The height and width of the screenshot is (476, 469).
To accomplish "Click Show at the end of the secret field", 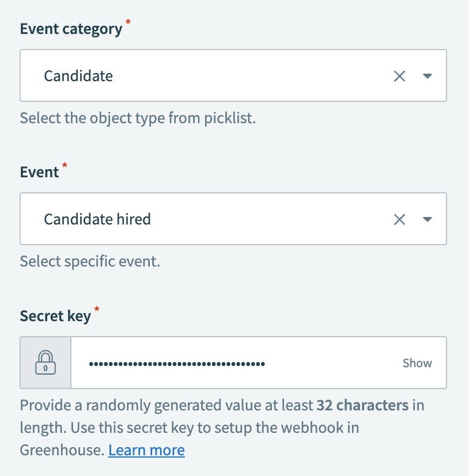I will coord(417,362).
